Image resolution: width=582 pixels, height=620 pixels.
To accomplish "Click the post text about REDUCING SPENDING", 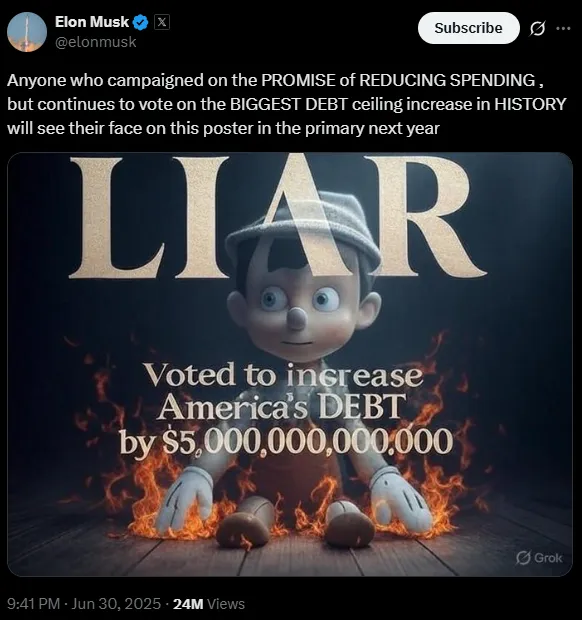I will click(287, 104).
